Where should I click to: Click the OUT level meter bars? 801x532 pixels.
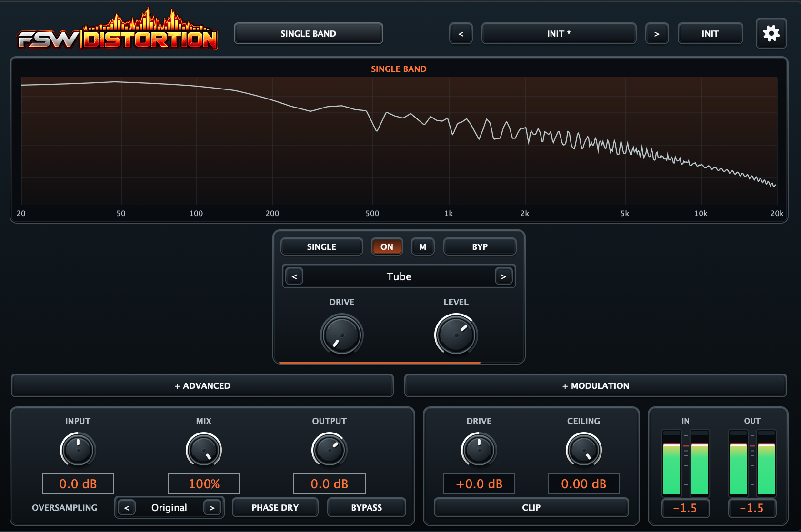tap(752, 463)
